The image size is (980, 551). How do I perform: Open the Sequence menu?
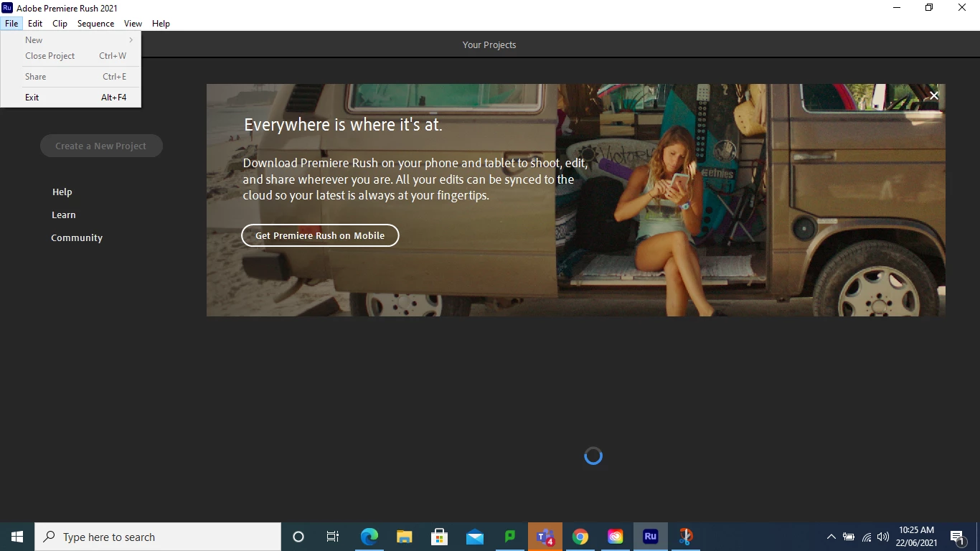tap(95, 24)
